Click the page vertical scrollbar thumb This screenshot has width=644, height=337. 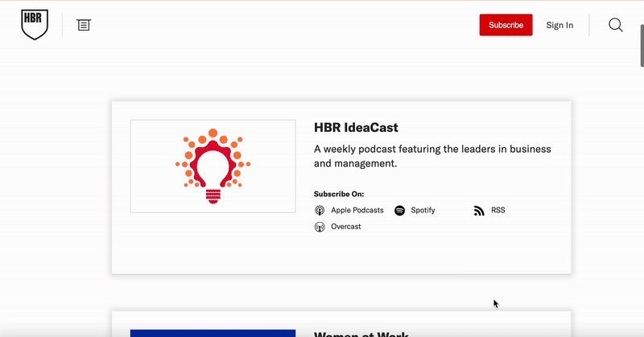[642, 45]
